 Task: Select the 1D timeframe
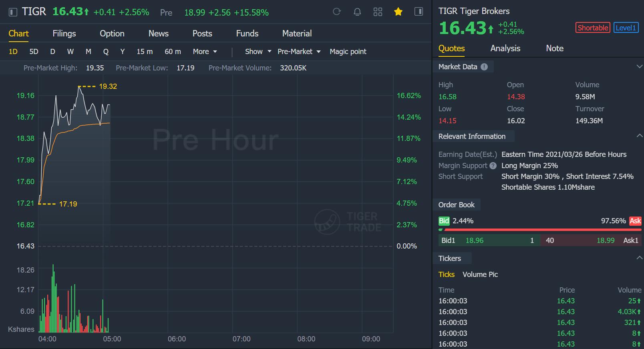13,52
